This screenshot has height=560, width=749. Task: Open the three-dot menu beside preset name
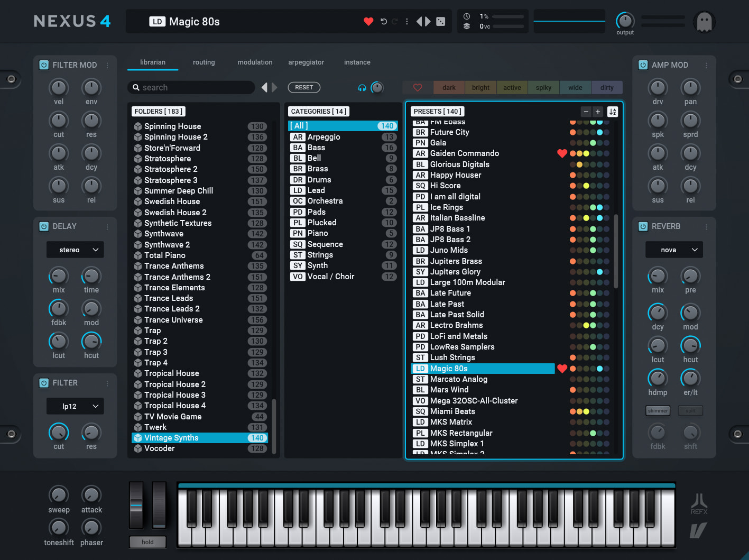[x=406, y=22]
